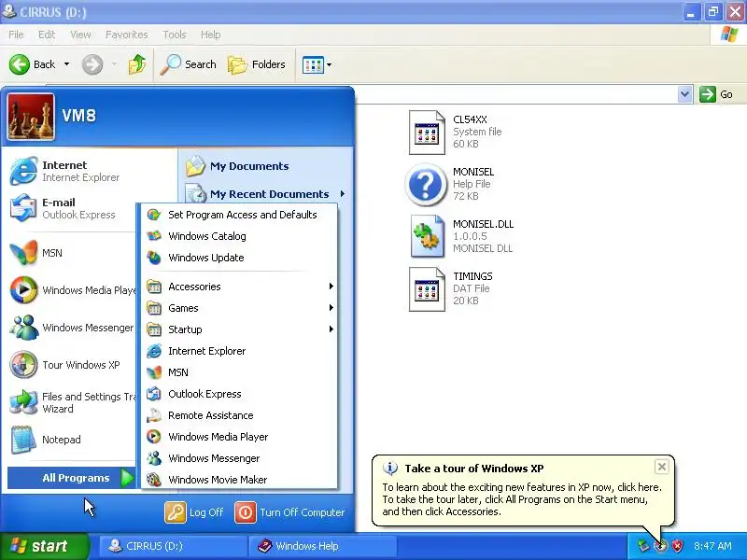This screenshot has height=560, width=747.
Task: Switch to CIRRUS (D:) taskbar button
Action: tap(173, 546)
